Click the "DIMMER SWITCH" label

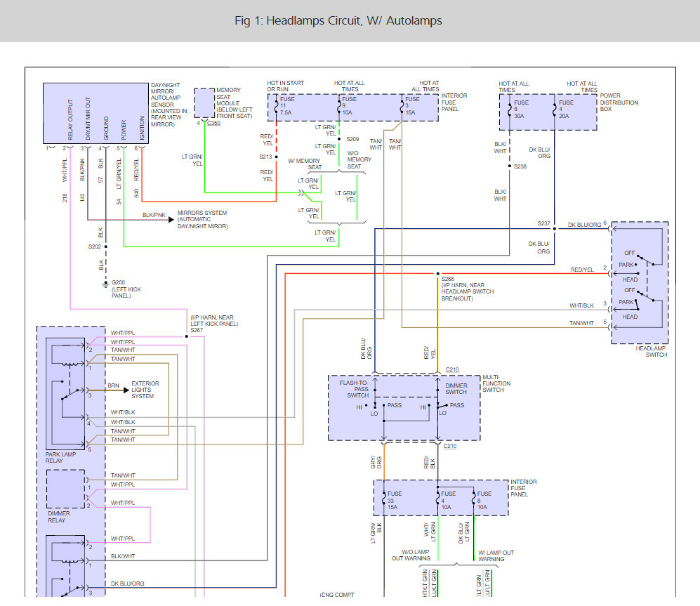(456, 388)
